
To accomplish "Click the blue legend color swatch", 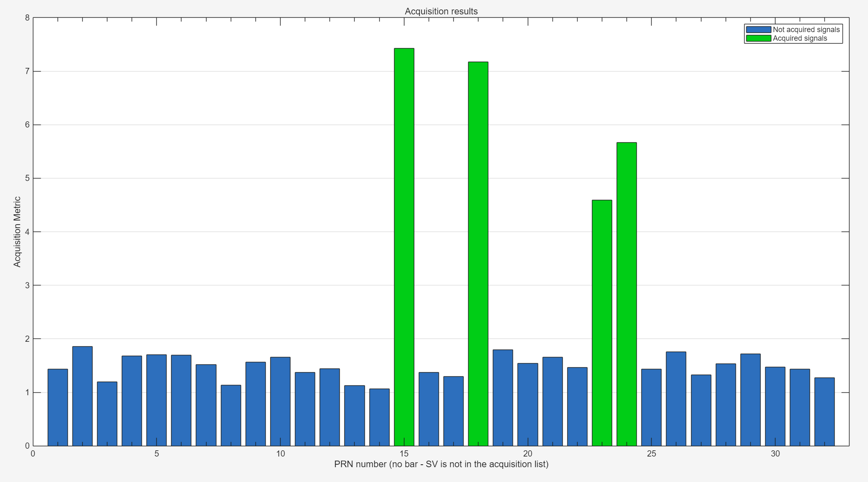I will point(758,30).
